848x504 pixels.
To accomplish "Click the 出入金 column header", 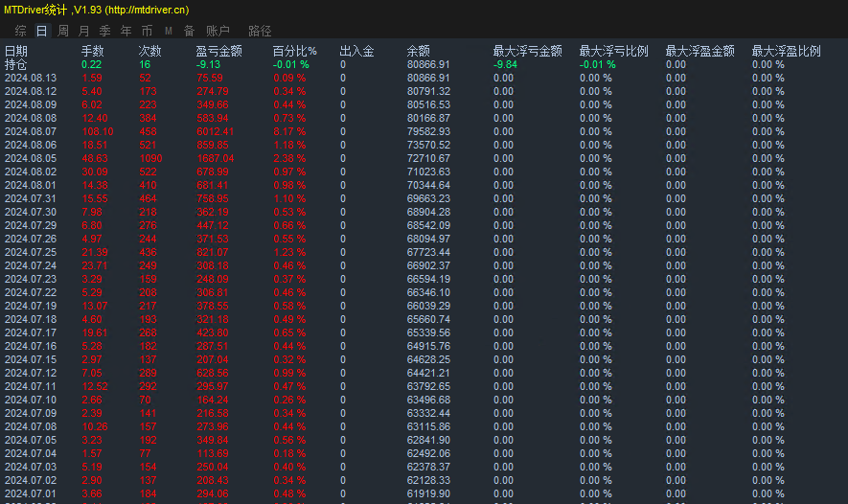I will click(x=357, y=51).
